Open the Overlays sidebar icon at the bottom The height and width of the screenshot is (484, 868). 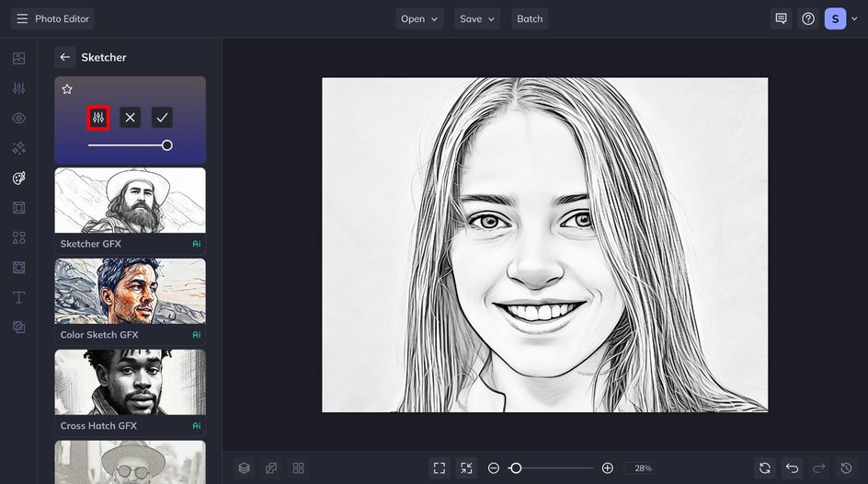(x=18, y=328)
